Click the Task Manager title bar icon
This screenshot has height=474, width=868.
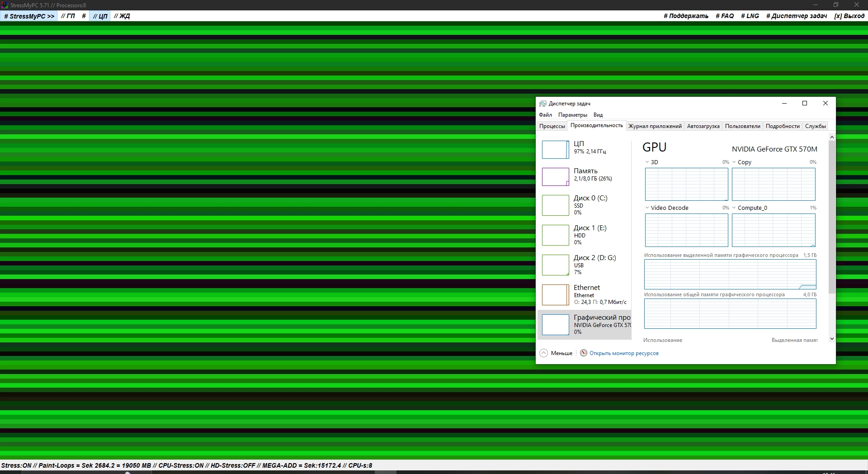point(543,104)
